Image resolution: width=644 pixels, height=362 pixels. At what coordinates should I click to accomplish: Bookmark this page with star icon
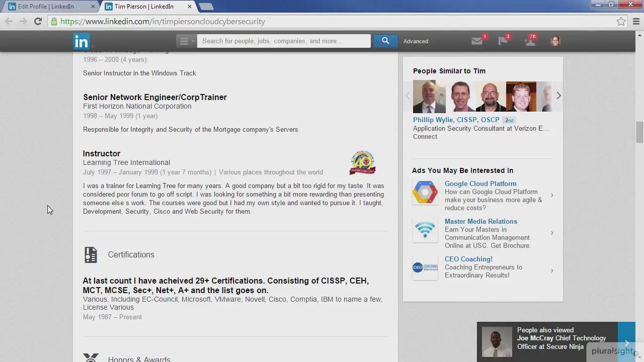coord(621,22)
